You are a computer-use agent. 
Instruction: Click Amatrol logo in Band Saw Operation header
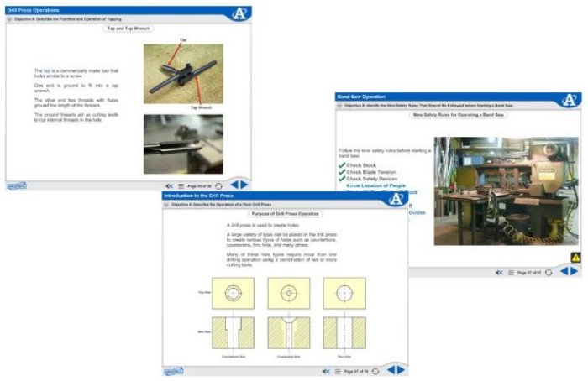tap(569, 99)
